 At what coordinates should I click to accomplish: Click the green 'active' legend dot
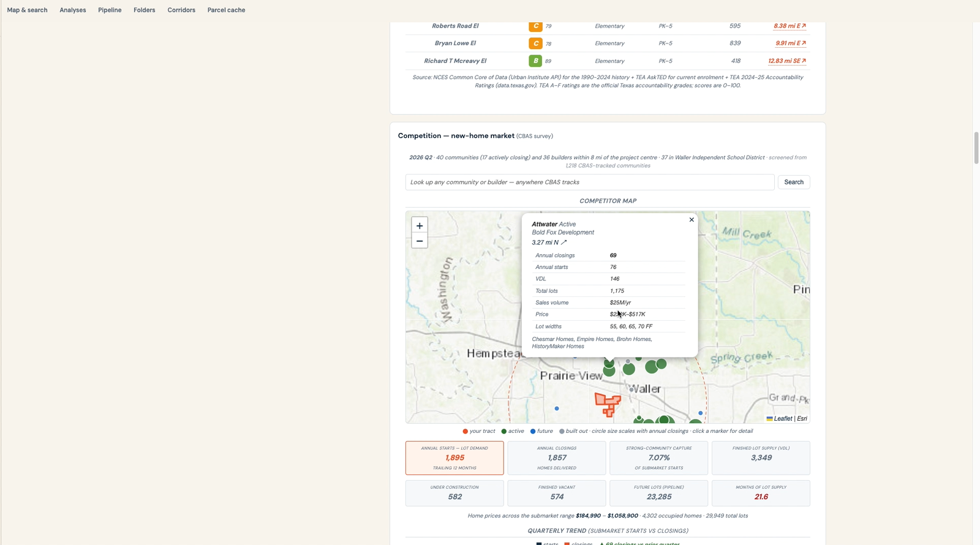tap(504, 432)
